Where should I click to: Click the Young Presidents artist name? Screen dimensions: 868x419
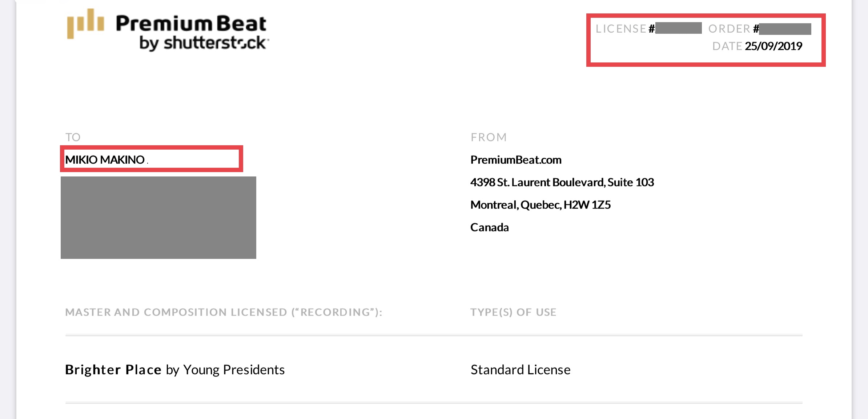pyautogui.click(x=234, y=370)
